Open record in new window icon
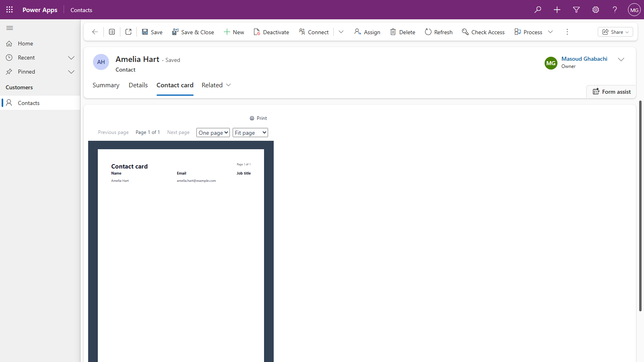Viewport: 644px width, 362px height. click(128, 32)
